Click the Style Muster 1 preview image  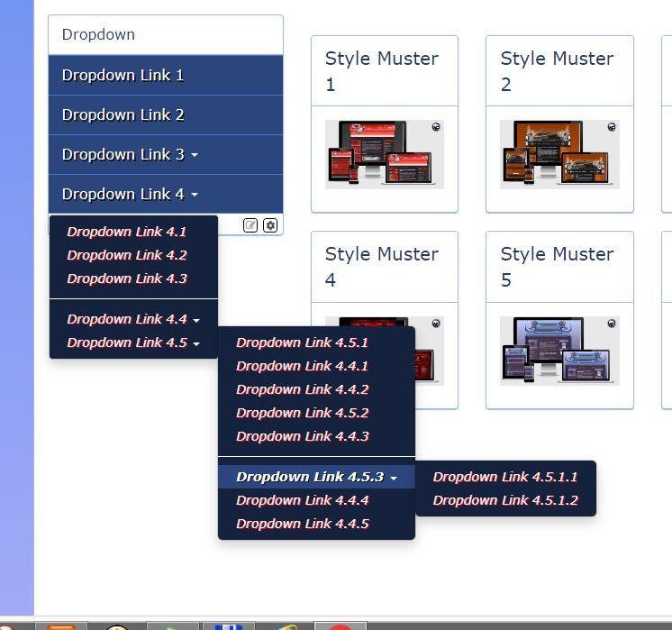383,154
